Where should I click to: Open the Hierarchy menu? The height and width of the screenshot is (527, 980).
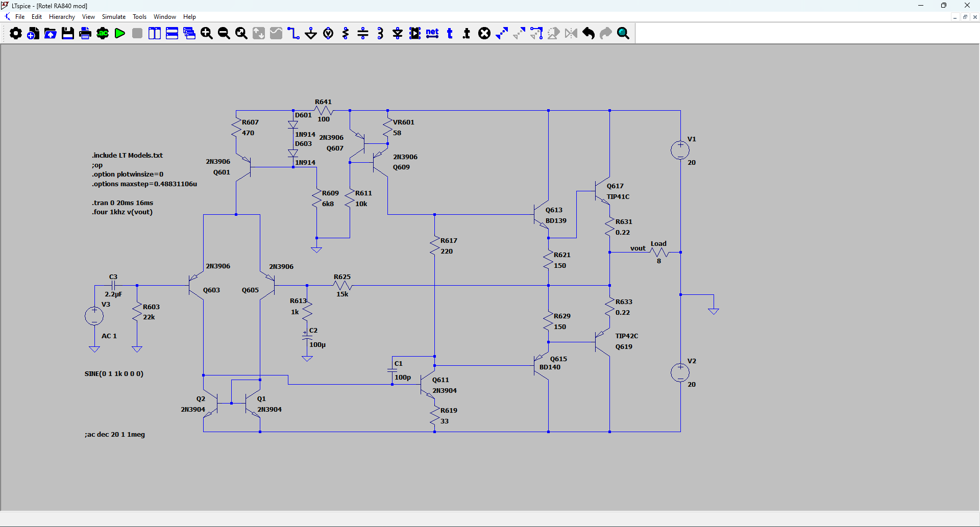click(62, 17)
